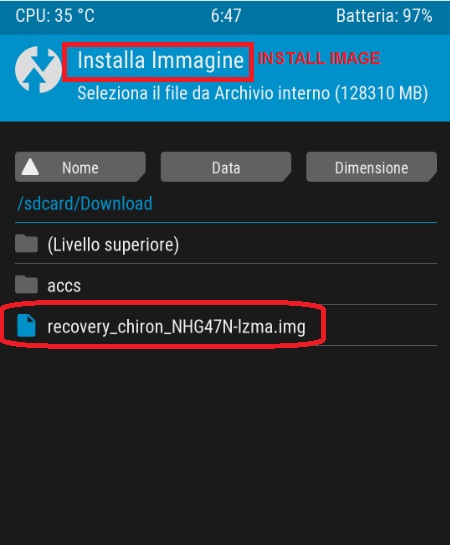Go up to Livello superiore
Screen dimensions: 450x545
click(x=226, y=244)
